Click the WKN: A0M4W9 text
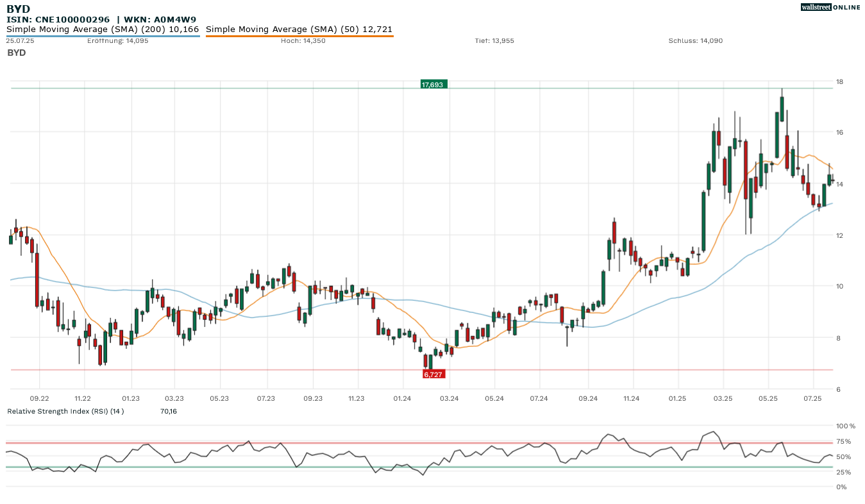This screenshot has height=504, width=865. point(160,19)
